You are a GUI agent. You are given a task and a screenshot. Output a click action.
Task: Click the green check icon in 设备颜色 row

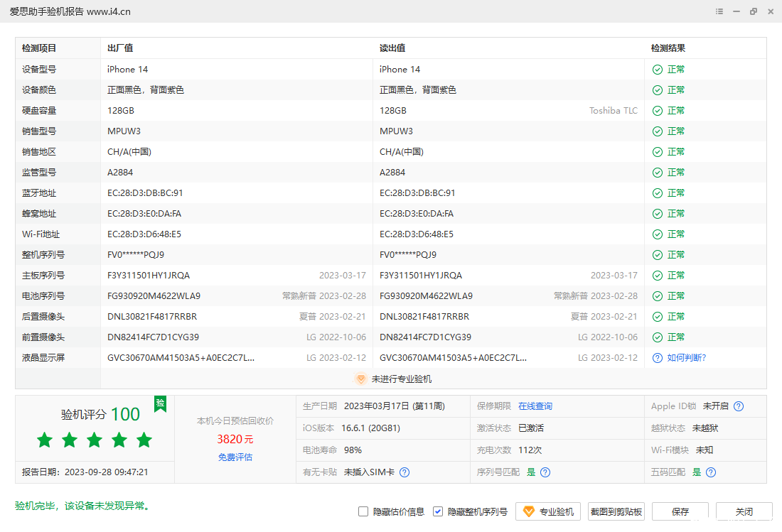tap(658, 90)
